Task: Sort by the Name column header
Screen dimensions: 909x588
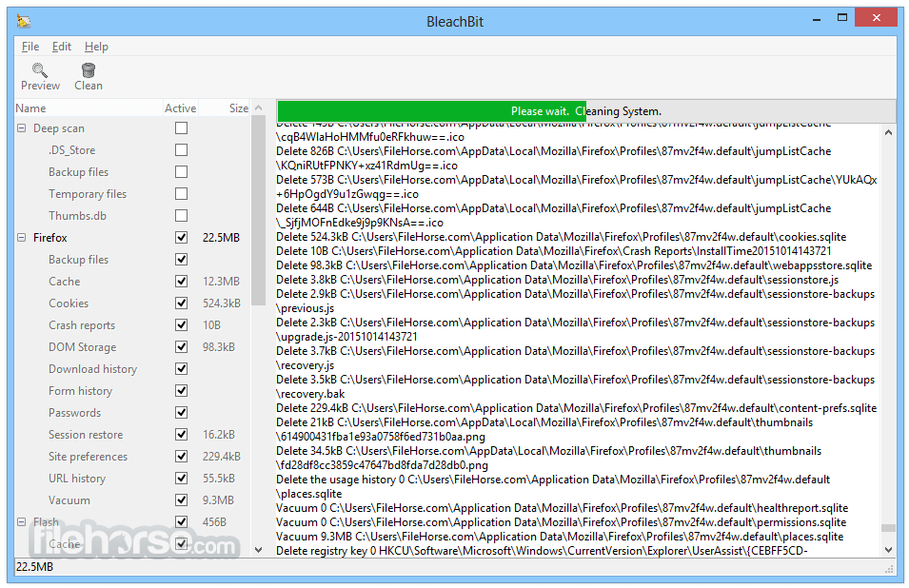Action: [x=89, y=108]
